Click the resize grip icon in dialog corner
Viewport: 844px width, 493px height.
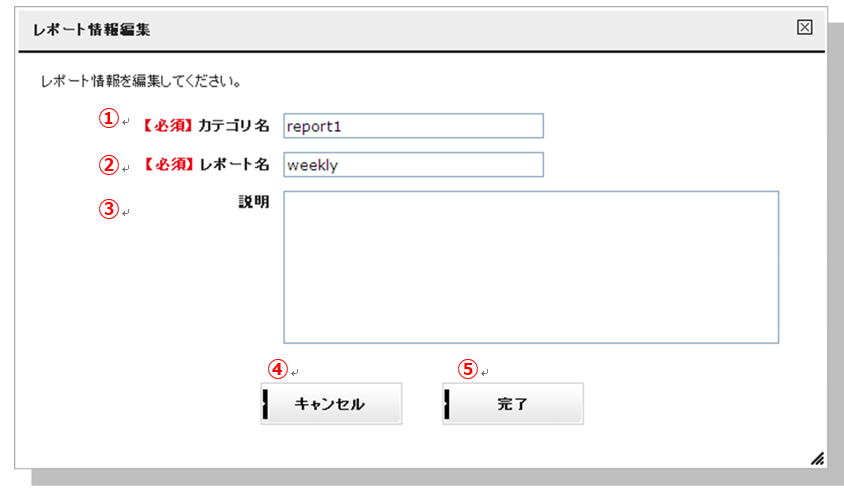coord(817,459)
